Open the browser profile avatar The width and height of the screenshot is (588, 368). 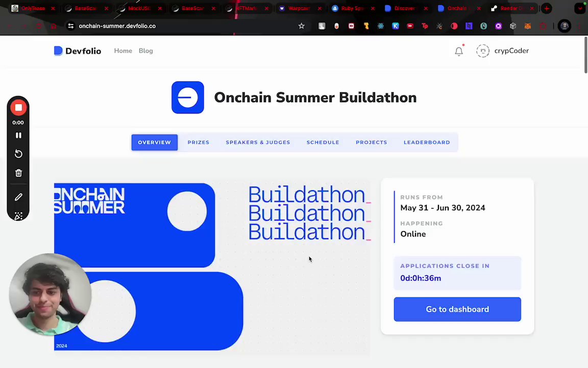(x=565, y=26)
